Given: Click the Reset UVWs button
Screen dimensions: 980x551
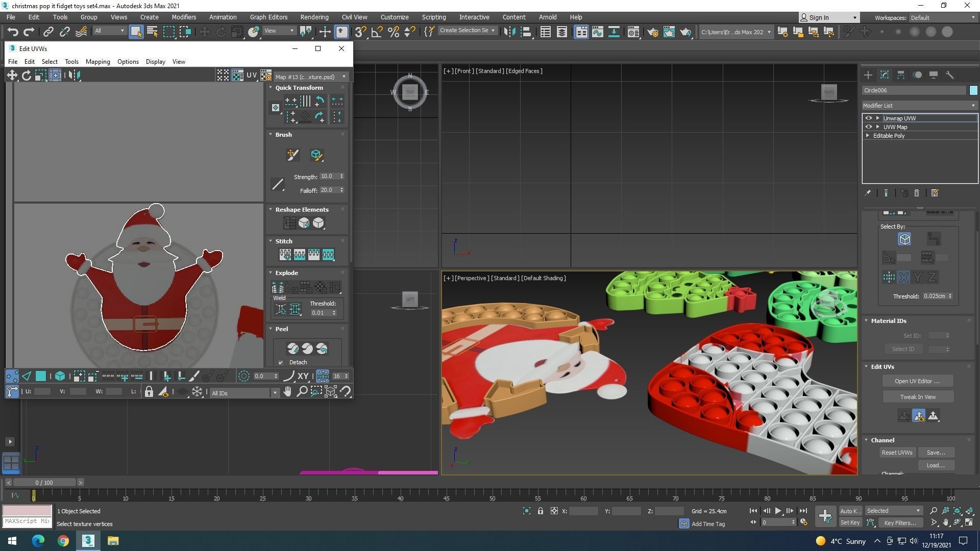Looking at the screenshot, I should pos(896,453).
